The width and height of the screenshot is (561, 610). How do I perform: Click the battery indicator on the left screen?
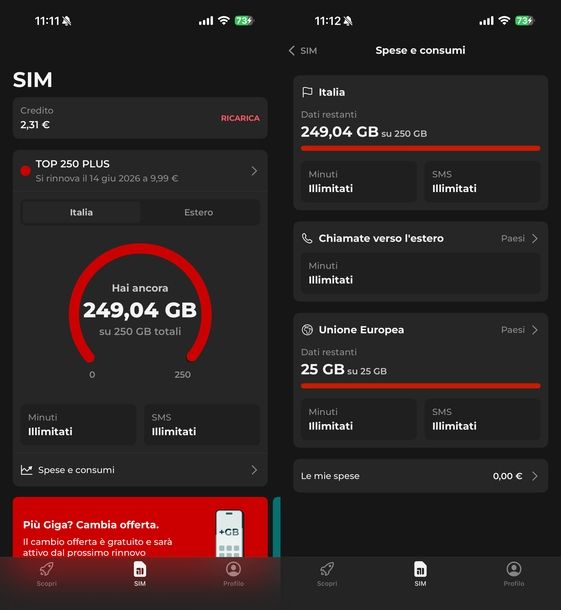pos(244,21)
